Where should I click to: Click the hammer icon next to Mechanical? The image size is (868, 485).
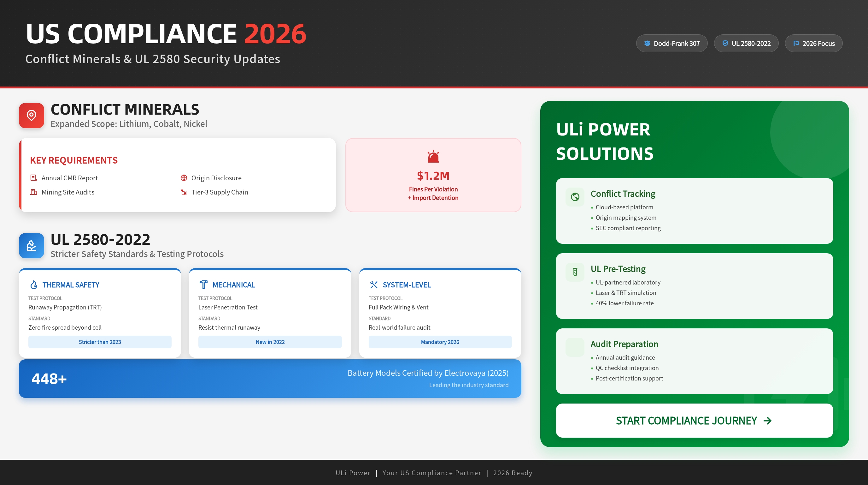[203, 285]
